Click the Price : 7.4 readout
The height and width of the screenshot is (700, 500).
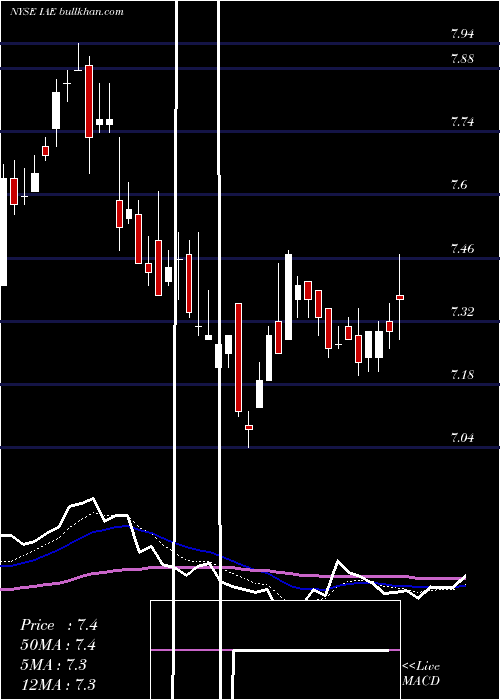(59, 625)
